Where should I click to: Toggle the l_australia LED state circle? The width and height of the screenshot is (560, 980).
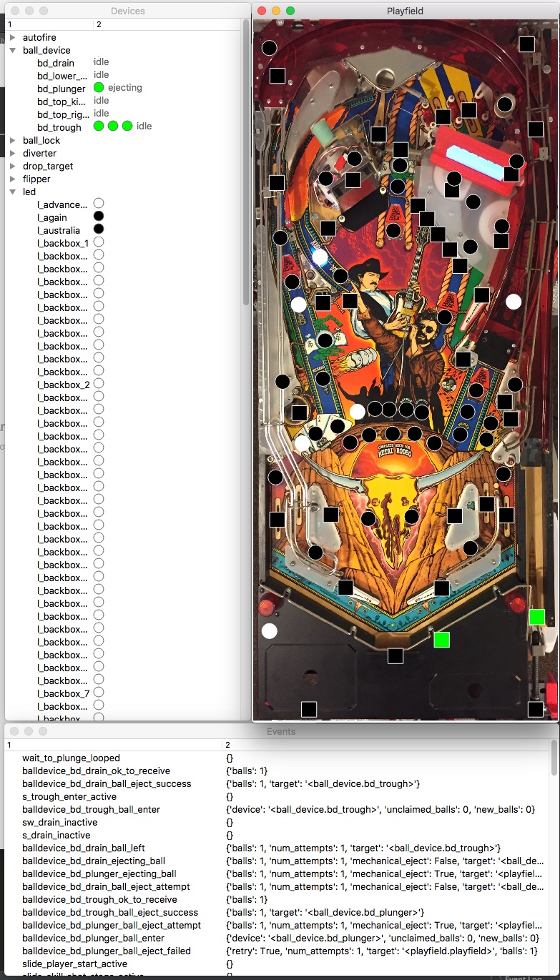99,229
